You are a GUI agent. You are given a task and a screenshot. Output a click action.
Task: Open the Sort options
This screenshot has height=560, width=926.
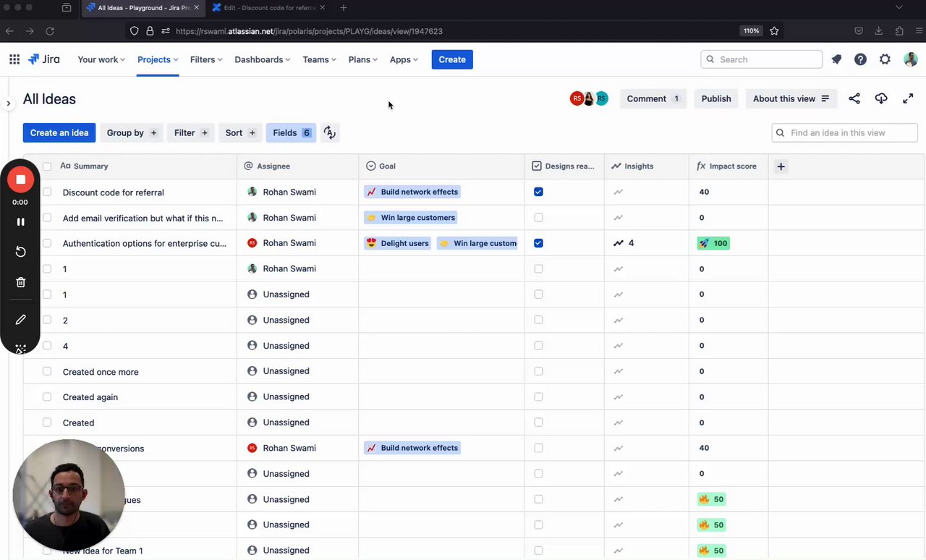click(x=240, y=132)
